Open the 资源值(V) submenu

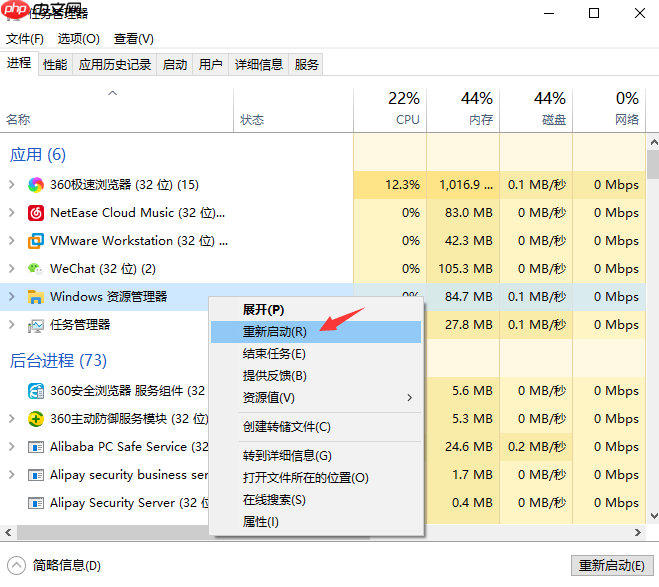point(316,397)
